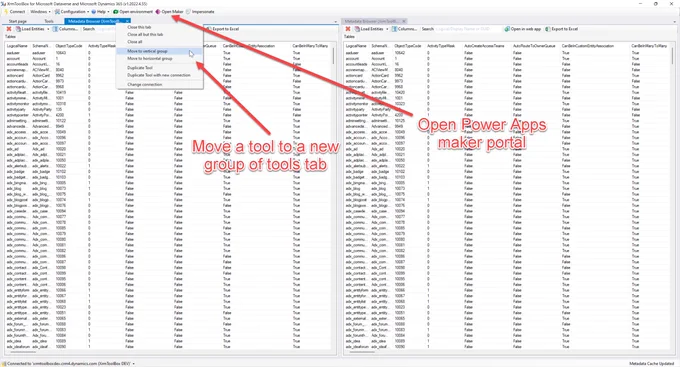
Task: Expand Load Entities dropdown arrow in left pane
Action: point(48,29)
